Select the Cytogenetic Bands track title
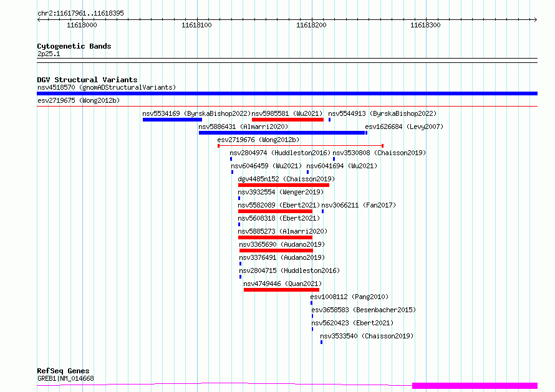The width and height of the screenshot is (555, 392). (x=74, y=46)
